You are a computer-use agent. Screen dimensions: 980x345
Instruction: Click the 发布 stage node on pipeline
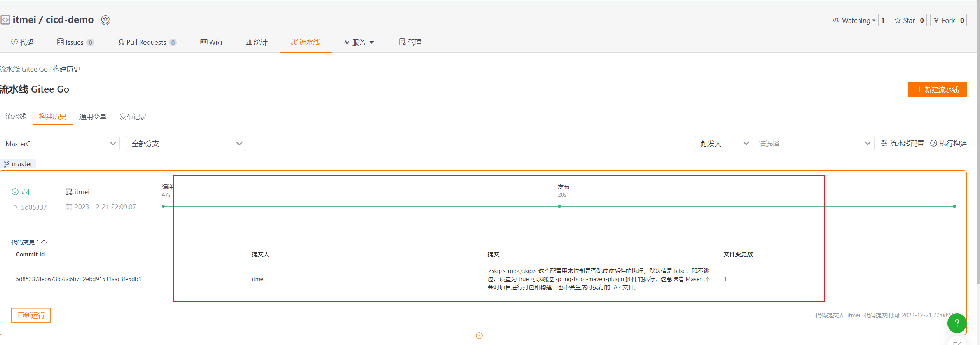(559, 207)
